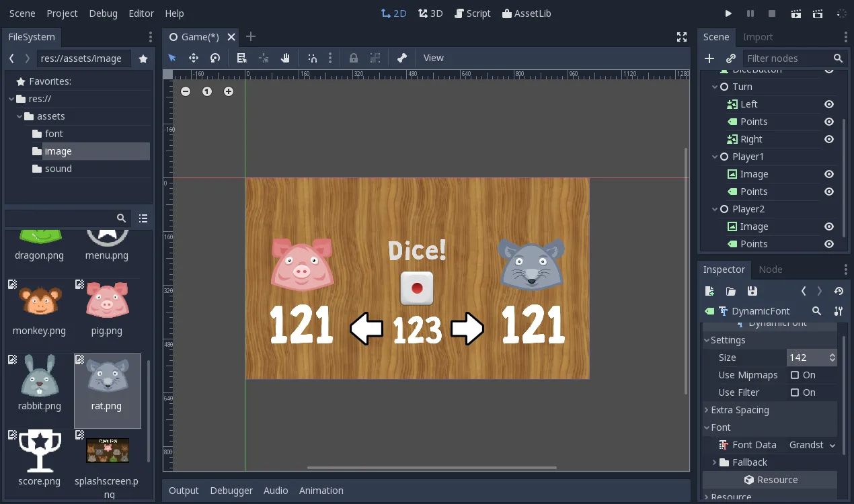Open the Scene menu
This screenshot has height=504, width=854.
pyautogui.click(x=22, y=13)
